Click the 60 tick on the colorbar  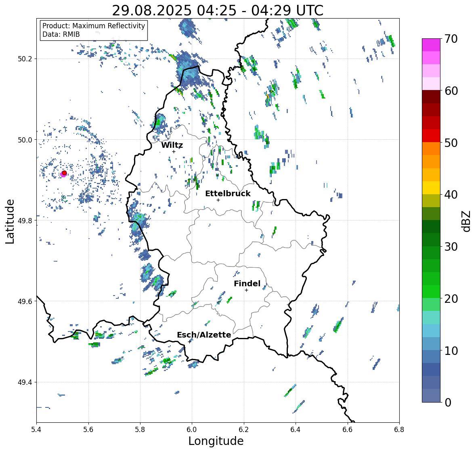pos(451,91)
